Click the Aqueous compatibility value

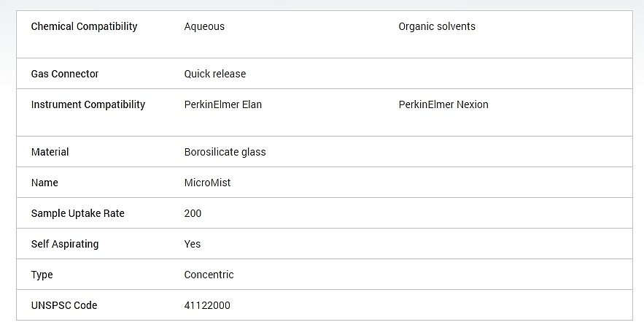pyautogui.click(x=204, y=27)
